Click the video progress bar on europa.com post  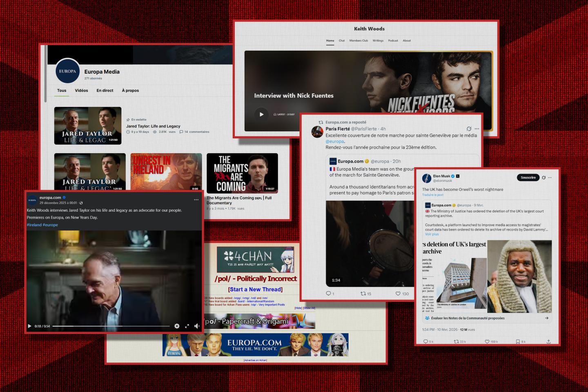[x=110, y=326]
